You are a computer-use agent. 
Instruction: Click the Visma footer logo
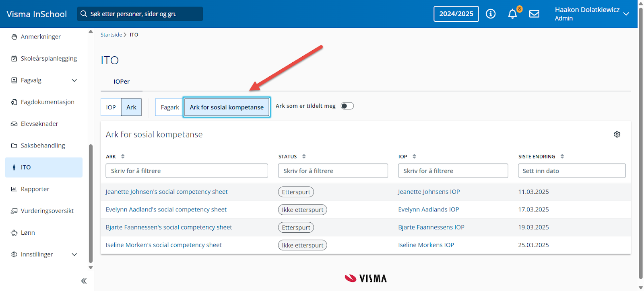365,278
